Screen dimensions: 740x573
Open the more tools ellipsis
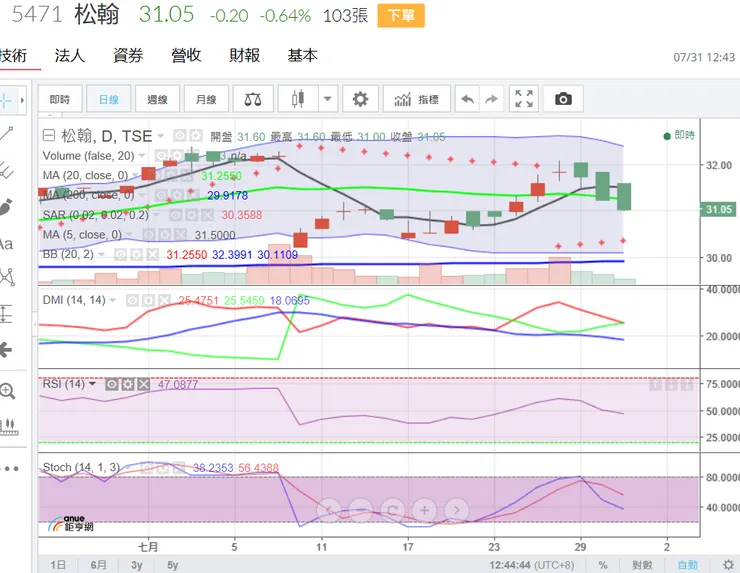click(x=9, y=469)
